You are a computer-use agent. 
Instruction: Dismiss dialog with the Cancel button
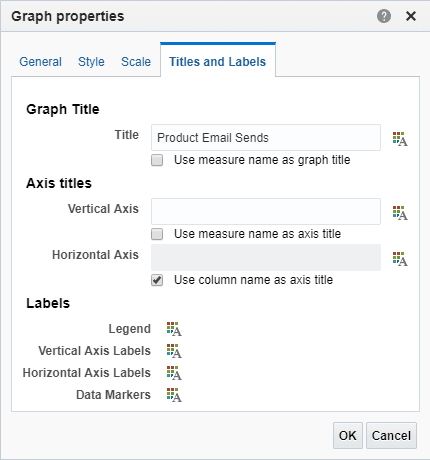(391, 436)
